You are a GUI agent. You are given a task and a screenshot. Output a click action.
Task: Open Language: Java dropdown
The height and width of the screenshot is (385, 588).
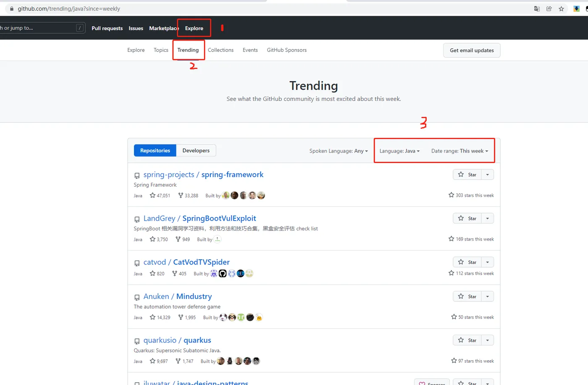click(x=399, y=151)
